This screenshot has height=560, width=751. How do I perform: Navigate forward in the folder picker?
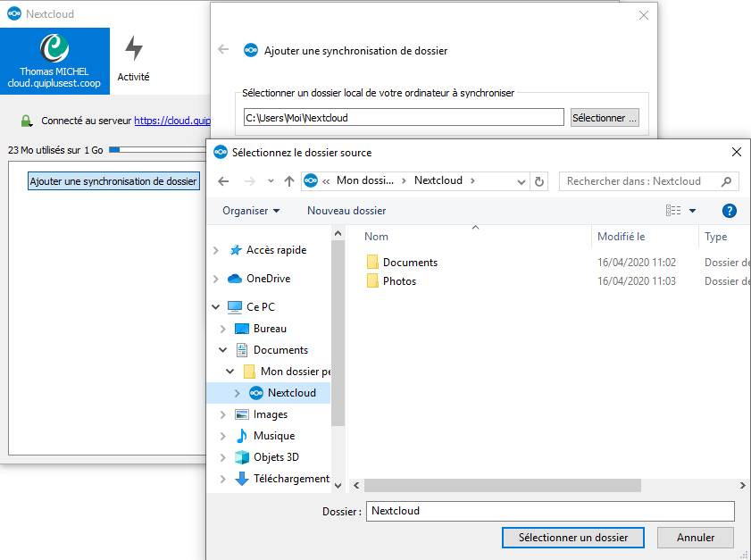coord(249,181)
